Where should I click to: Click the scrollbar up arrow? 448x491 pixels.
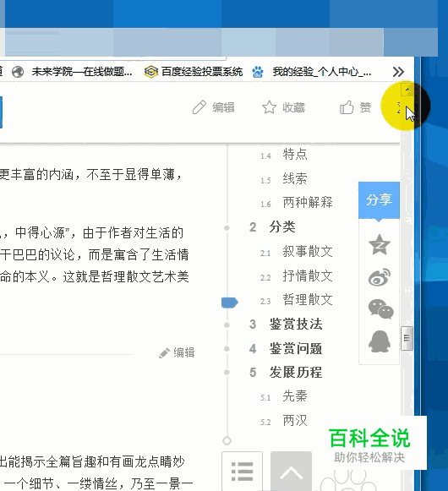pos(407,90)
